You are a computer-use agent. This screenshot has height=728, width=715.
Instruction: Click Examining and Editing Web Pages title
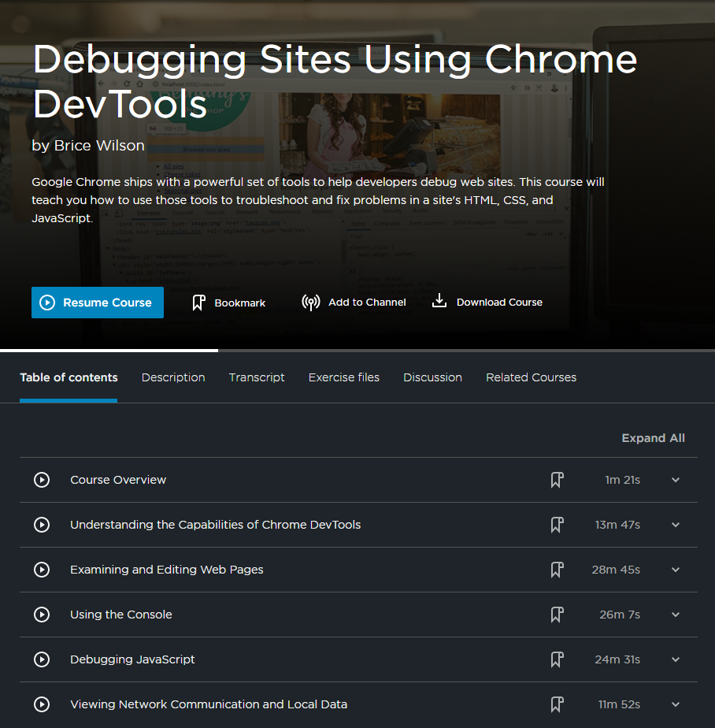[167, 570]
